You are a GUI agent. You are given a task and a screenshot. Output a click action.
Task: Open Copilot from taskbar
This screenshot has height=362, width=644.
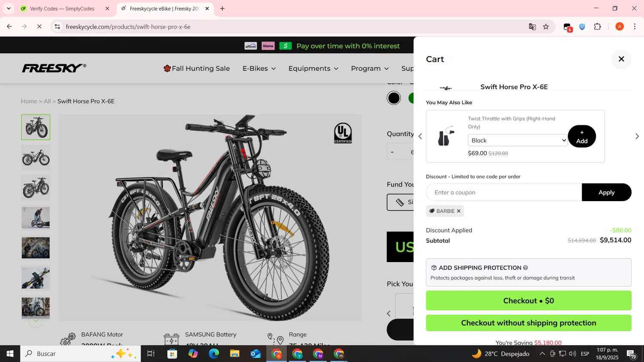193,354
